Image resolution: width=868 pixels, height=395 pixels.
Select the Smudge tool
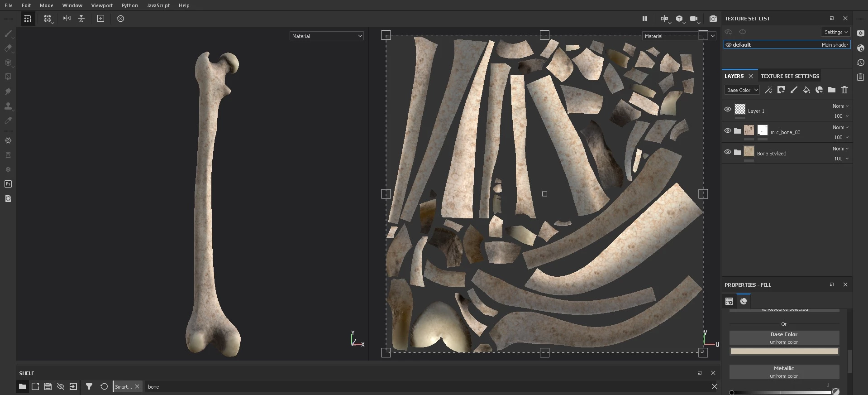point(8,92)
